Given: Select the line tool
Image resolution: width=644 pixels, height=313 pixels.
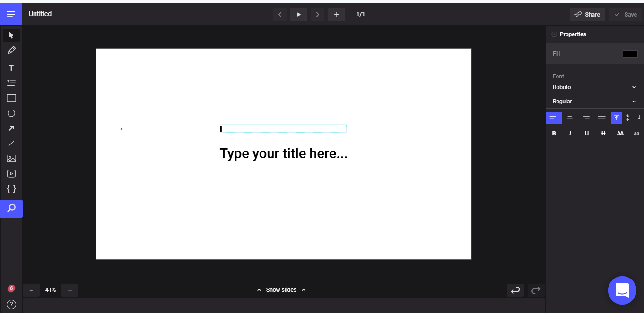Looking at the screenshot, I should pyautogui.click(x=11, y=144).
